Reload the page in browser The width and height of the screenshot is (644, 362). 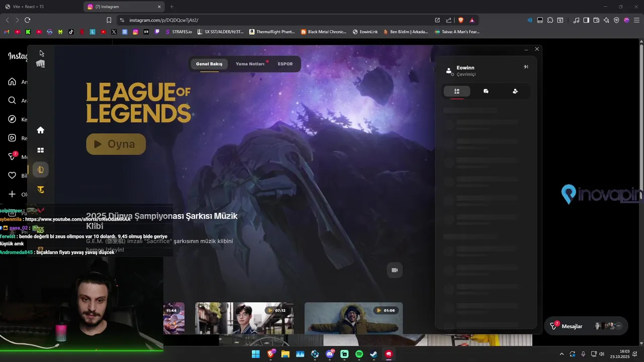pos(27,20)
